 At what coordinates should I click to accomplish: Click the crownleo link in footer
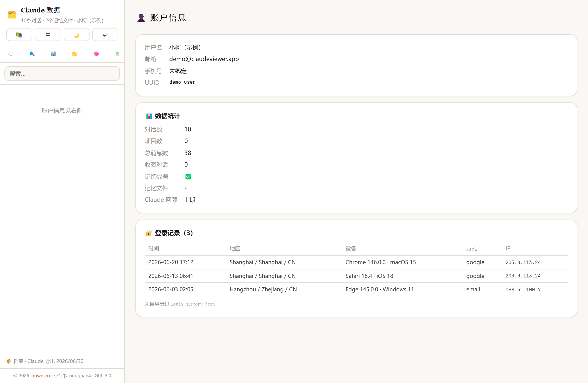(x=40, y=375)
